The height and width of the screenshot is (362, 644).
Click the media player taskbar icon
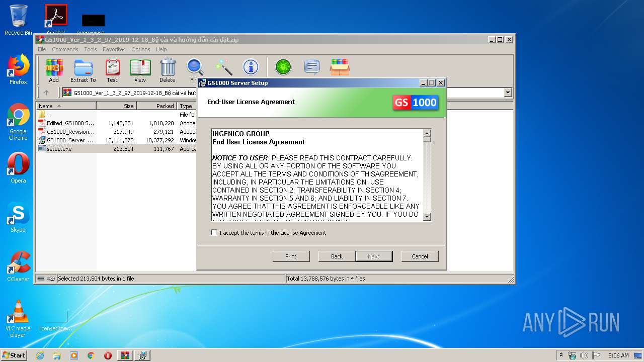pyautogui.click(x=74, y=355)
